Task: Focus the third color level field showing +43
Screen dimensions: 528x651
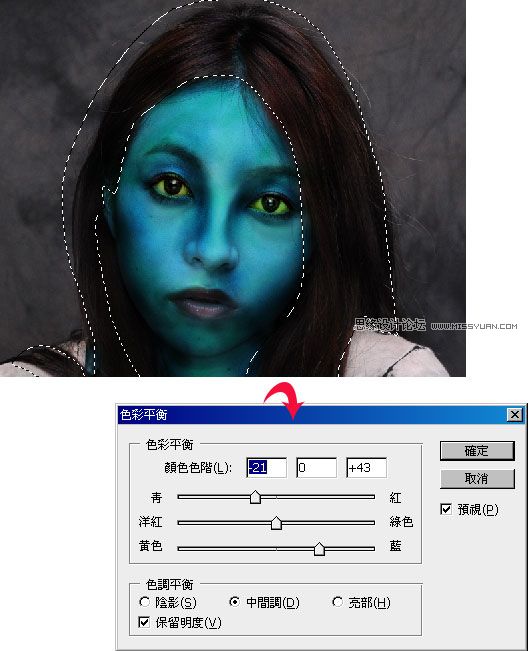Action: [367, 467]
